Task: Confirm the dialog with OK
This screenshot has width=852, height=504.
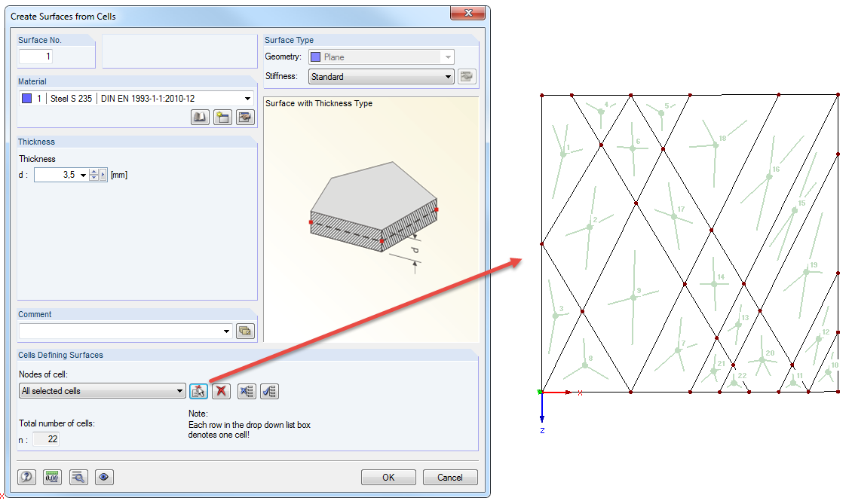Action: click(x=388, y=478)
